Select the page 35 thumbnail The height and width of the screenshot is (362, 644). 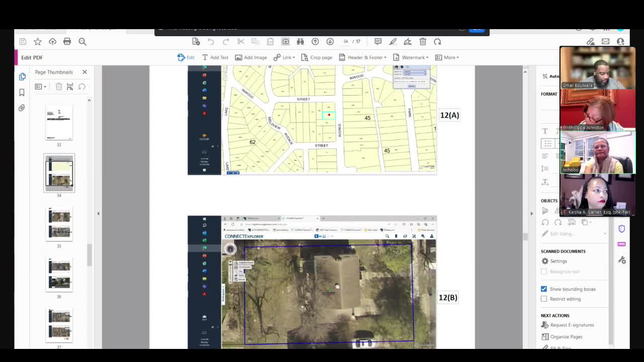click(59, 224)
